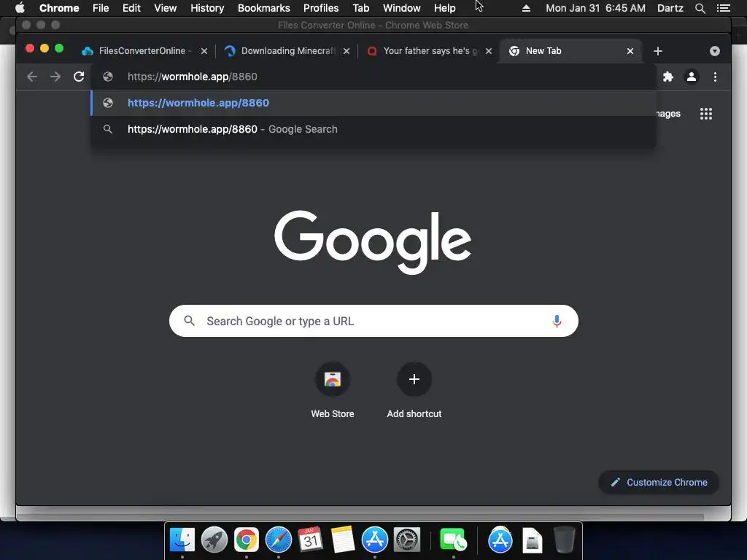Open Finder from the Dock
The width and height of the screenshot is (747, 560).
click(x=182, y=540)
